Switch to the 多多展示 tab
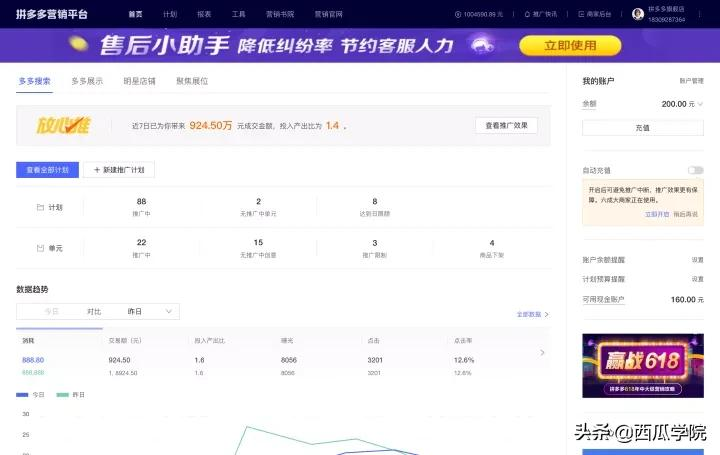The width and height of the screenshot is (720, 455). pos(87,81)
